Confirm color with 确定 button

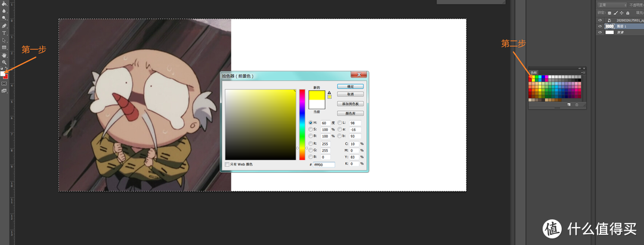coord(350,86)
